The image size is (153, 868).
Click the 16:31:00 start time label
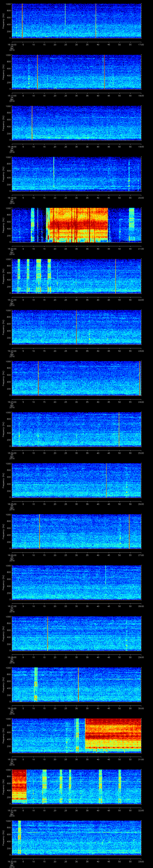[x=12, y=810]
